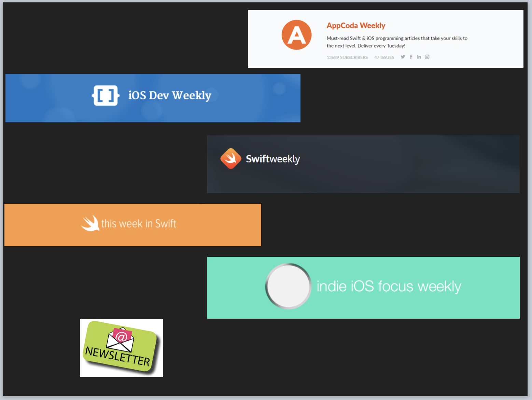This screenshot has width=532, height=400.
Task: Click the 13689 Subscribers label
Action: [347, 57]
